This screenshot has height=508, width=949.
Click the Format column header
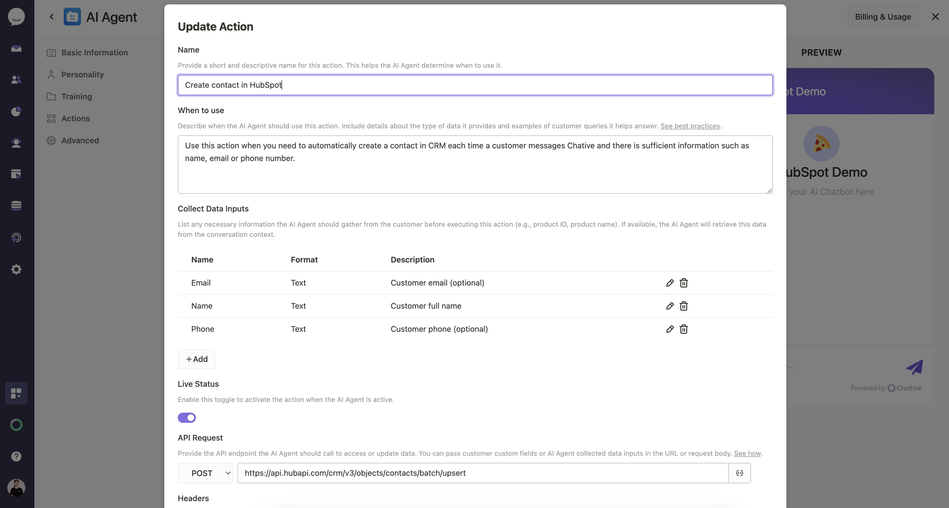click(304, 260)
